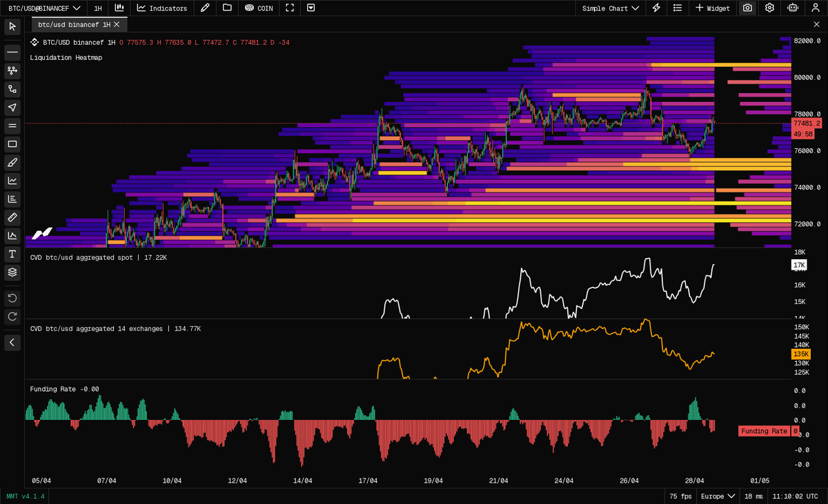Click the 18 ms latency indicator

[753, 496]
